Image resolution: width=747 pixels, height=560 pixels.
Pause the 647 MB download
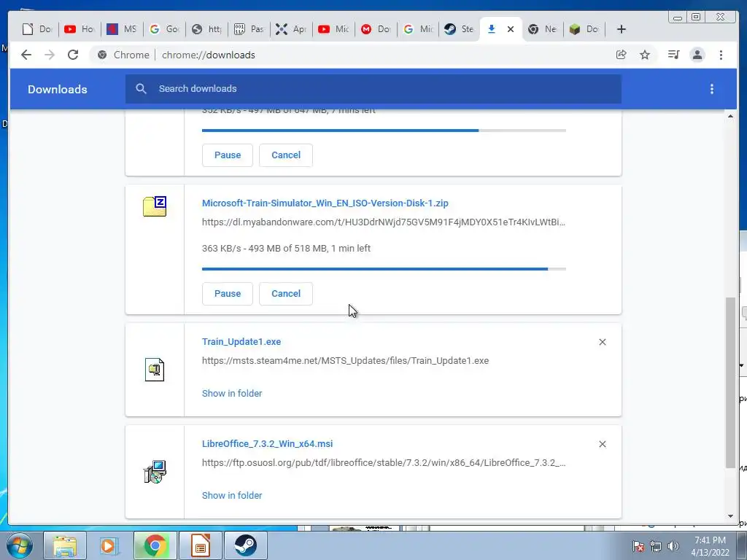click(228, 155)
